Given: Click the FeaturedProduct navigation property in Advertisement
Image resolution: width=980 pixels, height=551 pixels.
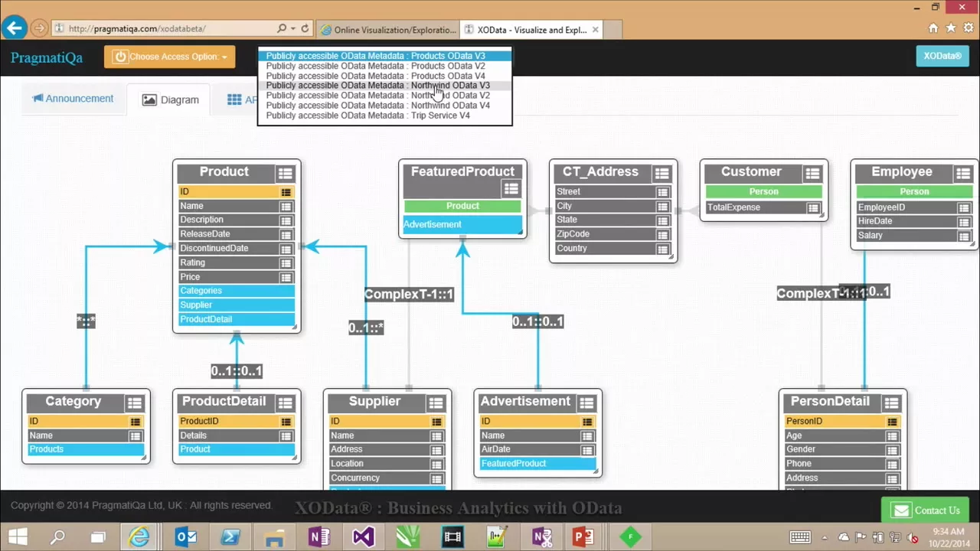Looking at the screenshot, I should (537, 464).
